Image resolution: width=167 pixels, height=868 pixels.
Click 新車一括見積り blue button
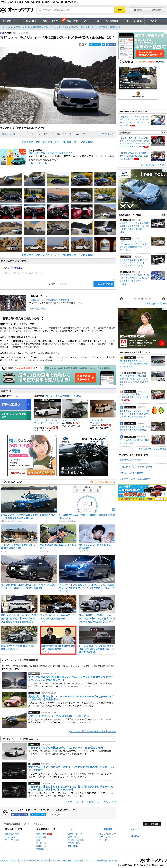coord(15,405)
